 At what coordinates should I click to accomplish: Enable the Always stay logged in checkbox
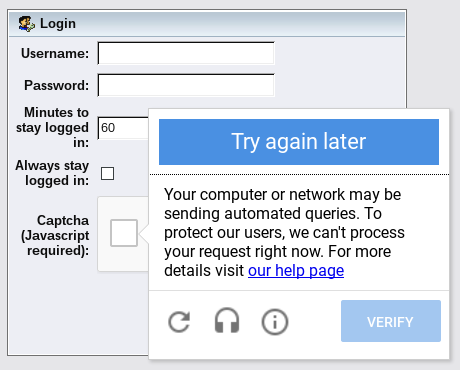107,173
